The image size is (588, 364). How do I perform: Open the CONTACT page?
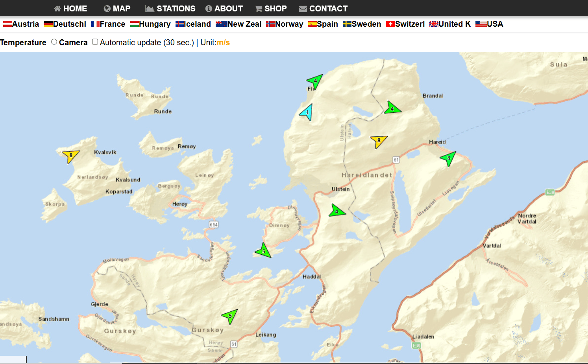pos(323,8)
